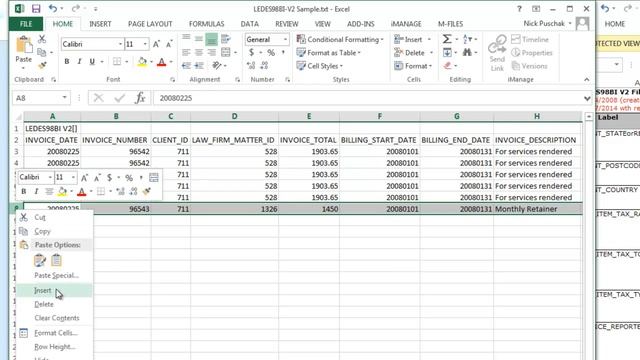Toggle middle align in the Alignment group
The height and width of the screenshot is (360, 640).
199,39
